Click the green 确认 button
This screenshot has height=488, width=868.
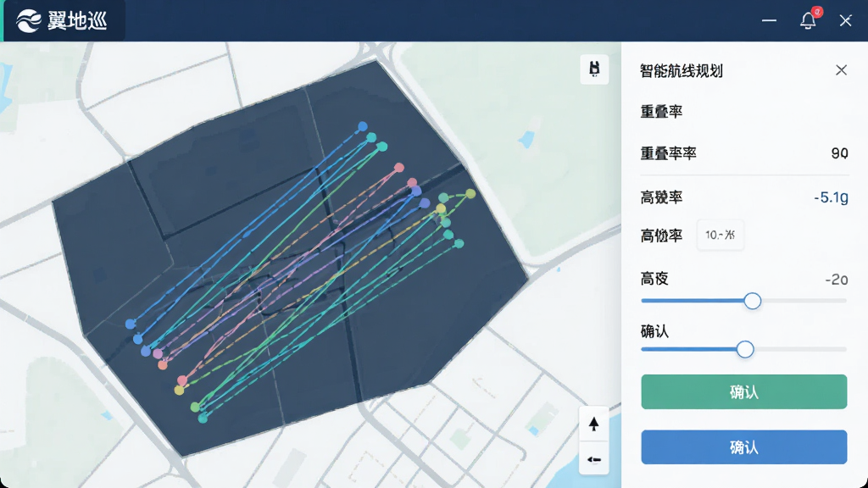pyautogui.click(x=744, y=391)
